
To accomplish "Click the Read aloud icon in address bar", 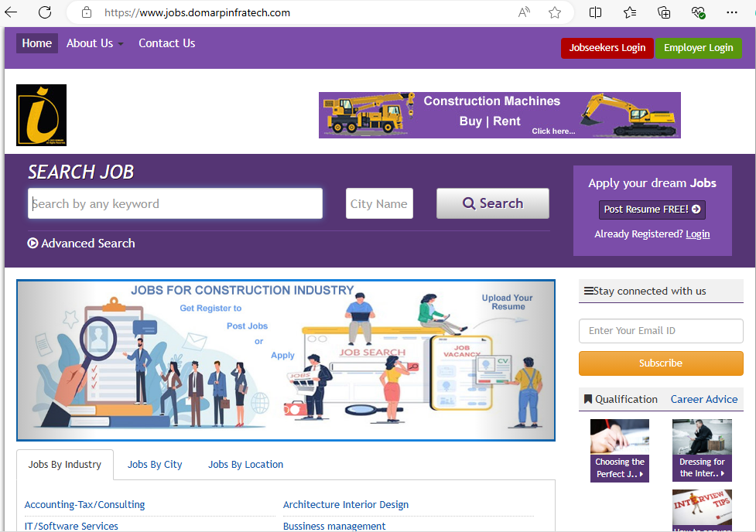I will coord(524,12).
